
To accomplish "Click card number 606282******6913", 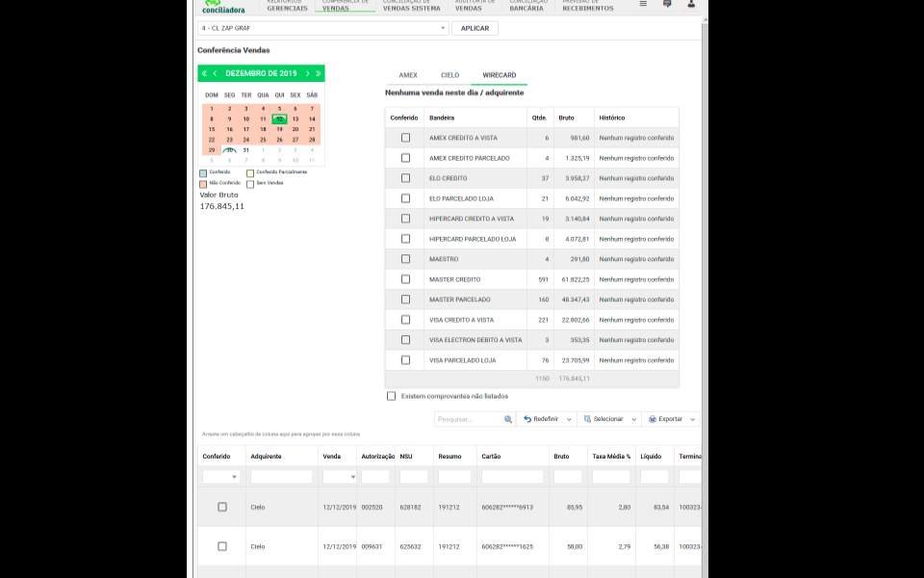I will coord(507,508).
